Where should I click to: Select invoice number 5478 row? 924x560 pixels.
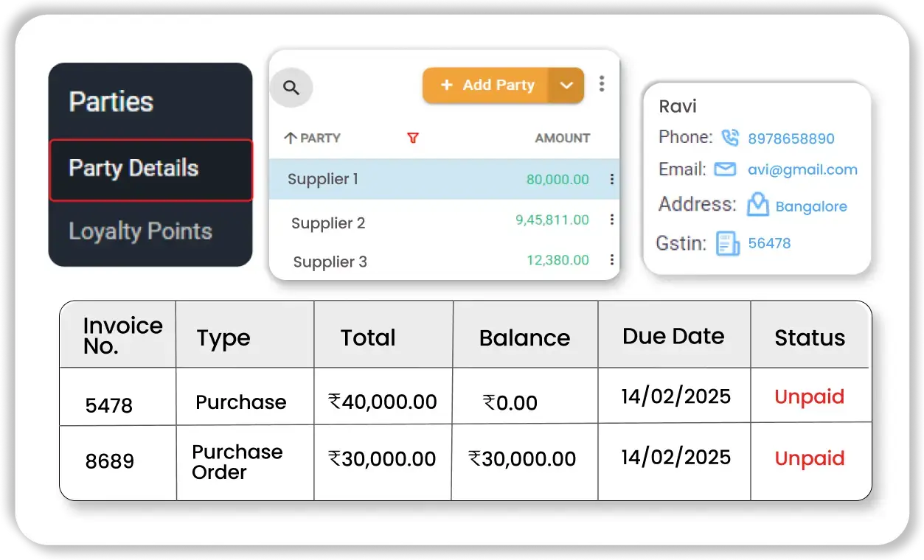click(x=109, y=404)
